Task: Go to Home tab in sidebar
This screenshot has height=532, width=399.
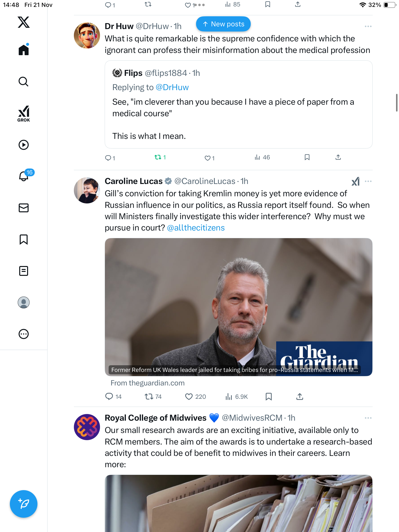Action: tap(24, 50)
